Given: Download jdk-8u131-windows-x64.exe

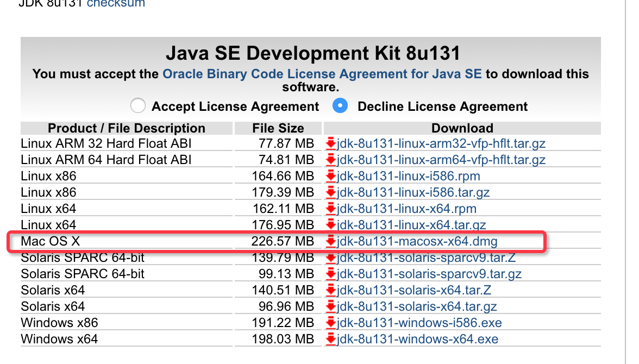Looking at the screenshot, I should (x=417, y=339).
